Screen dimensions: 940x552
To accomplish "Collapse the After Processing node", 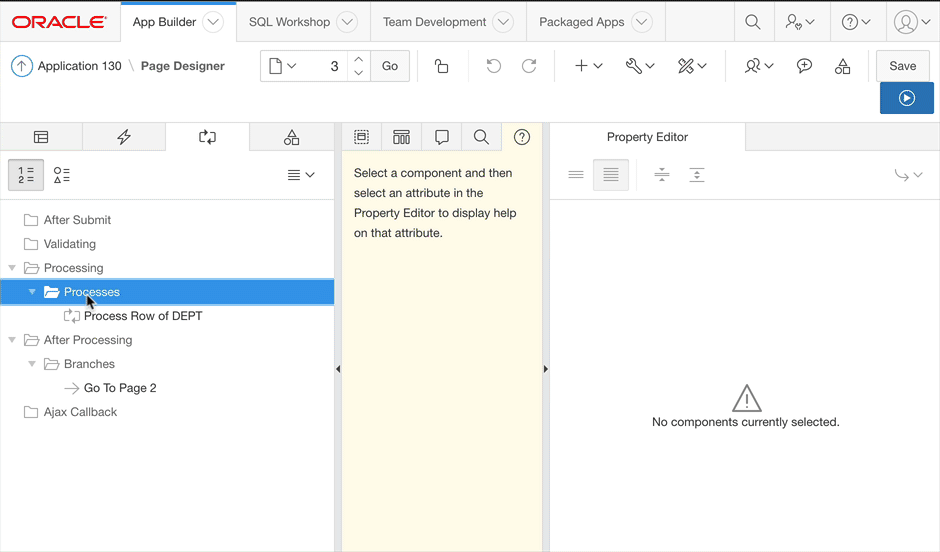I will point(12,340).
